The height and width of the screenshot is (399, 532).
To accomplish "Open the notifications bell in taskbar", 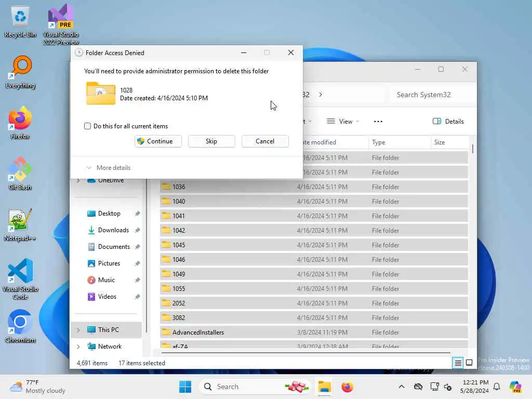I will pos(497,387).
